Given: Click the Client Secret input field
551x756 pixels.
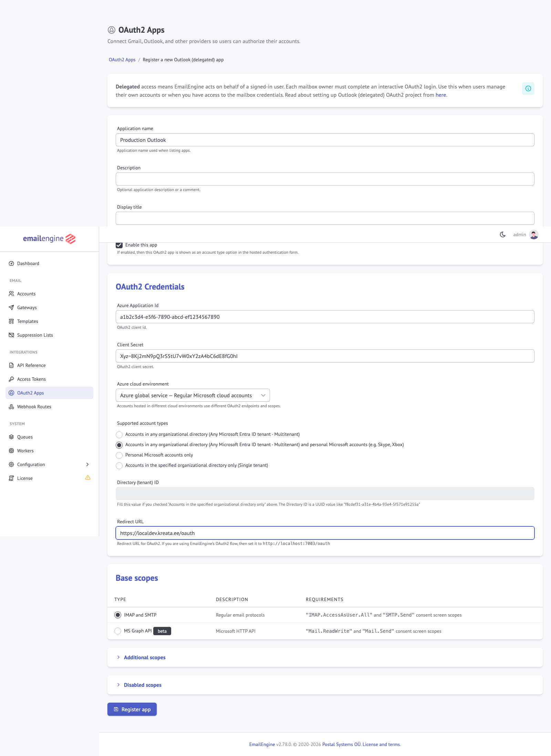Looking at the screenshot, I should click(325, 356).
